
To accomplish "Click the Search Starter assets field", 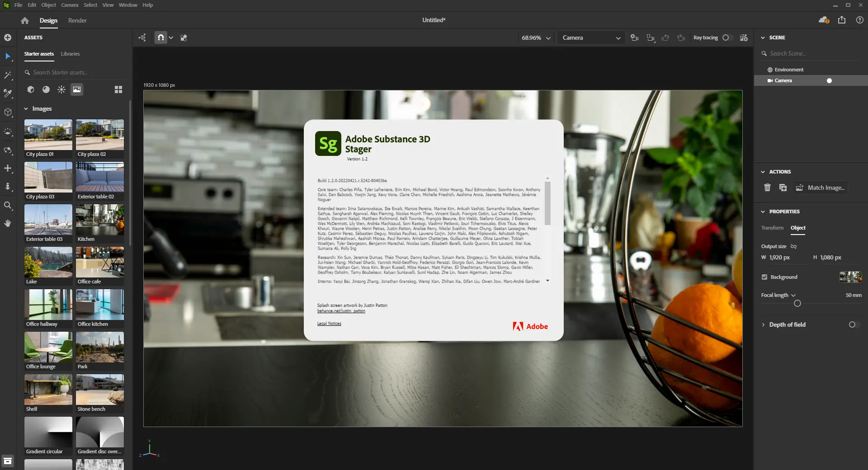I will tap(74, 72).
